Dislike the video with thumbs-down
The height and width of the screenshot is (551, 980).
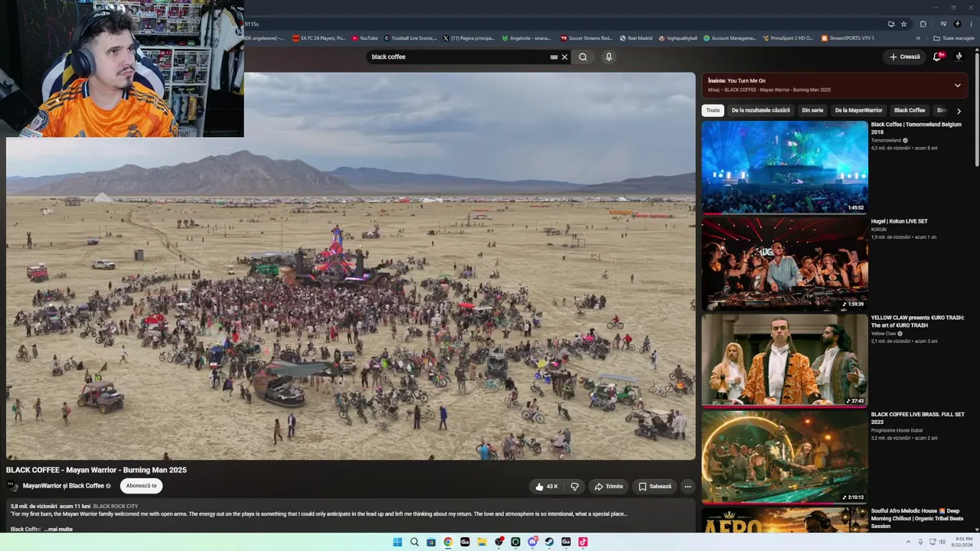tap(575, 487)
